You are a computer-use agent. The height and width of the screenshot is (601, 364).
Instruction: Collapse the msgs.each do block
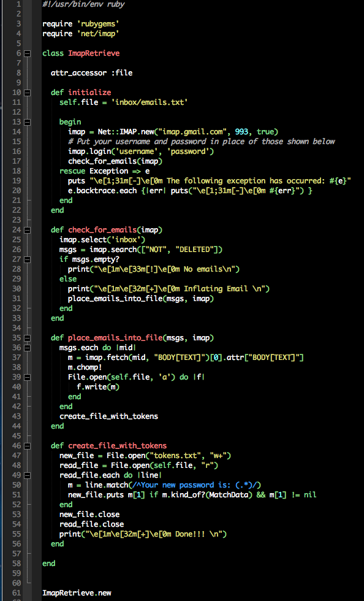(27, 348)
